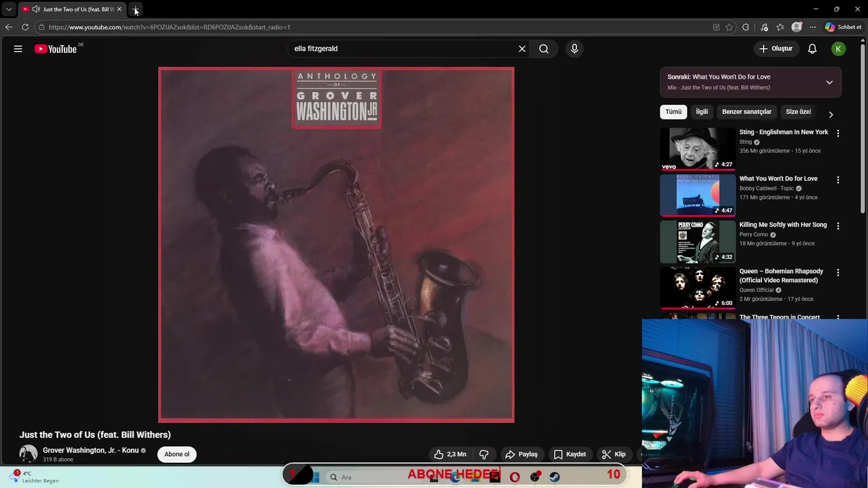The width and height of the screenshot is (868, 488).
Task: Open OBS Studio from taskbar
Action: 535,477
